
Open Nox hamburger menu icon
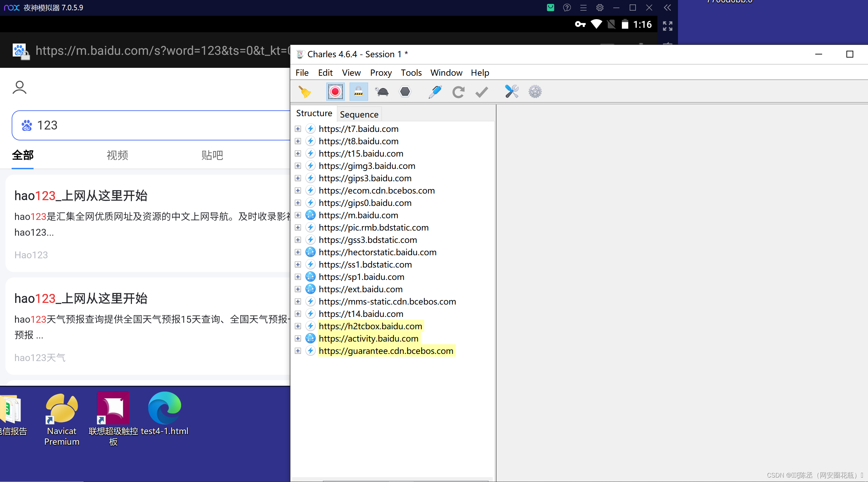[x=583, y=8]
